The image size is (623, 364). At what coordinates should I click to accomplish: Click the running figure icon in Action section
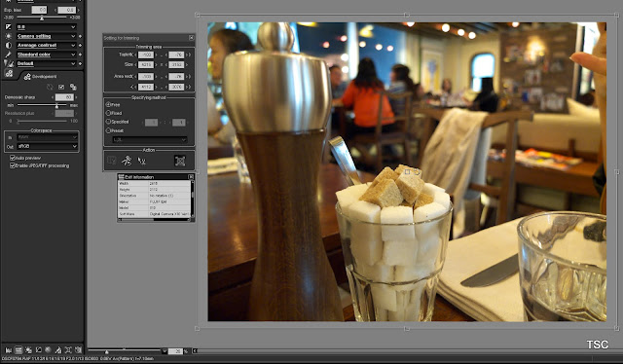[x=127, y=161]
